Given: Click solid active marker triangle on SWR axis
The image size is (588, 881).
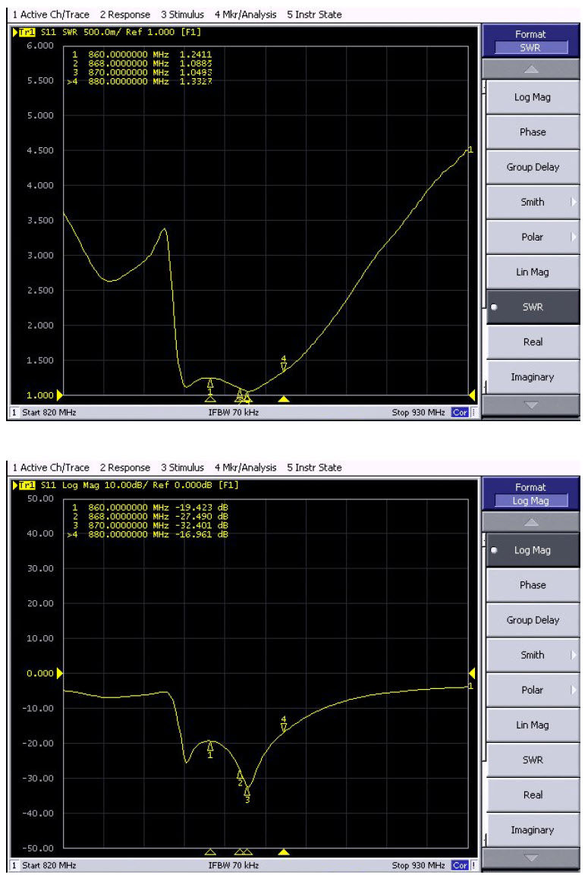Looking at the screenshot, I should (284, 398).
